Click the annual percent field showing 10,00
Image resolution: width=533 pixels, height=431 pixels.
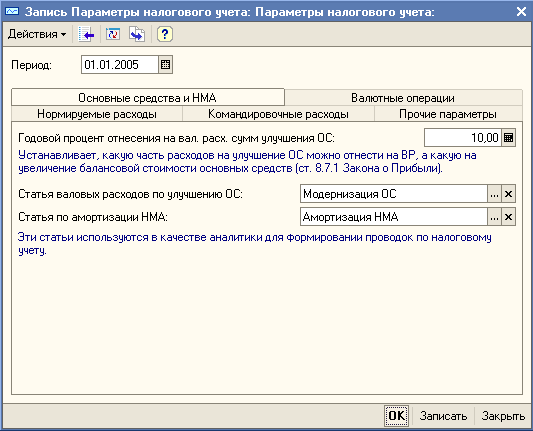tap(463, 138)
